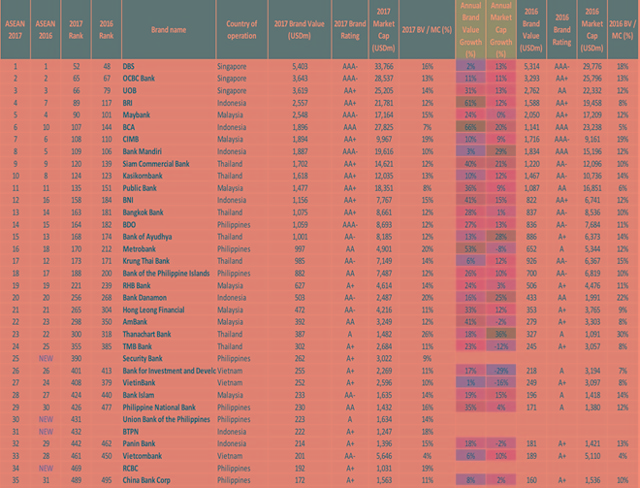Select the 'Krung Thai Bank' brand name
Screen dimensions: 640x488
coord(146,261)
